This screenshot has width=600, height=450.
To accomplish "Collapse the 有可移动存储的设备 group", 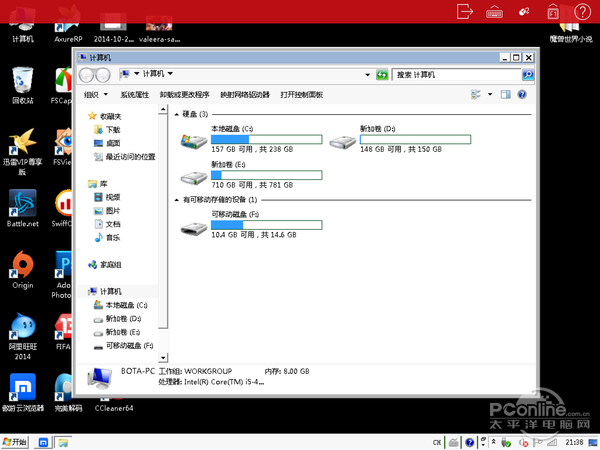I will point(177,200).
